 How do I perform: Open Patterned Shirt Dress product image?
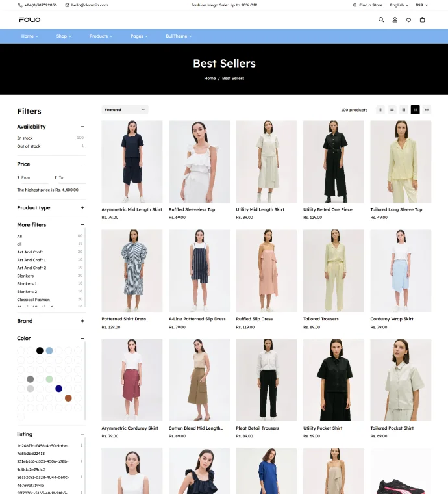pyautogui.click(x=132, y=270)
